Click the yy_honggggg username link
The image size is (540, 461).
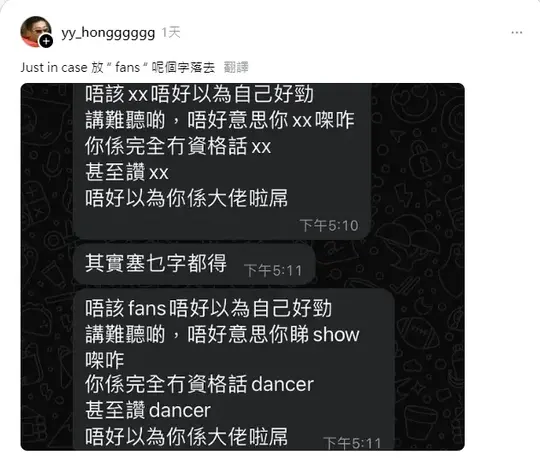tap(108, 33)
